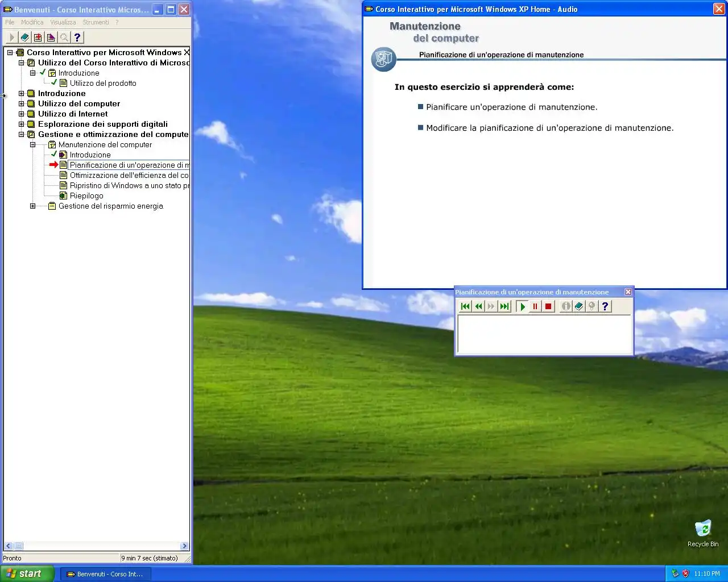Image resolution: width=728 pixels, height=582 pixels.
Task: Click bullet Pianificare un'operazione di manutenzione
Action: tap(512, 107)
